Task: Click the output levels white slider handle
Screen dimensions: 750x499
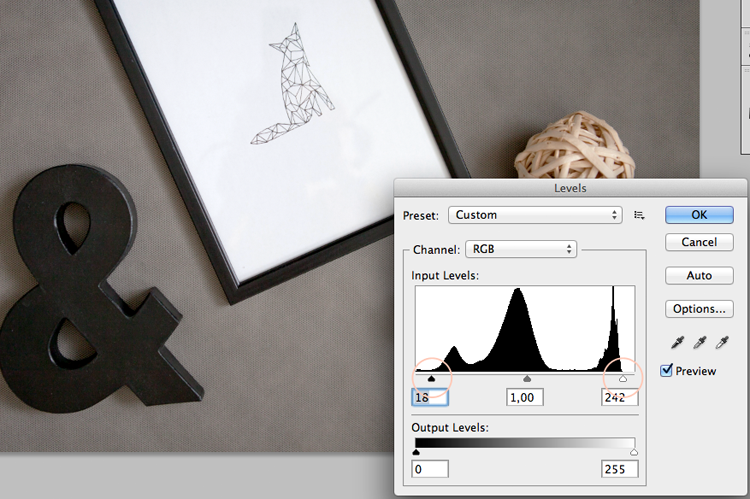Action: (634, 452)
